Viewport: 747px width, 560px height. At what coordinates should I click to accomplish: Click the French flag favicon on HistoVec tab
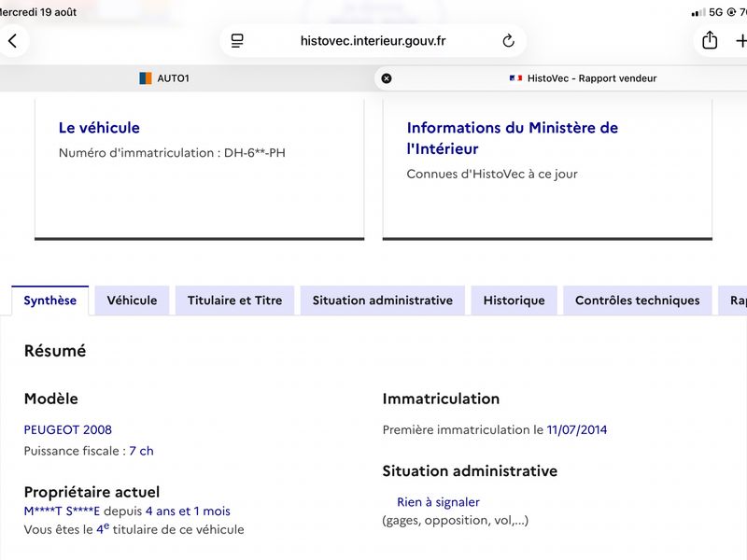(x=516, y=78)
